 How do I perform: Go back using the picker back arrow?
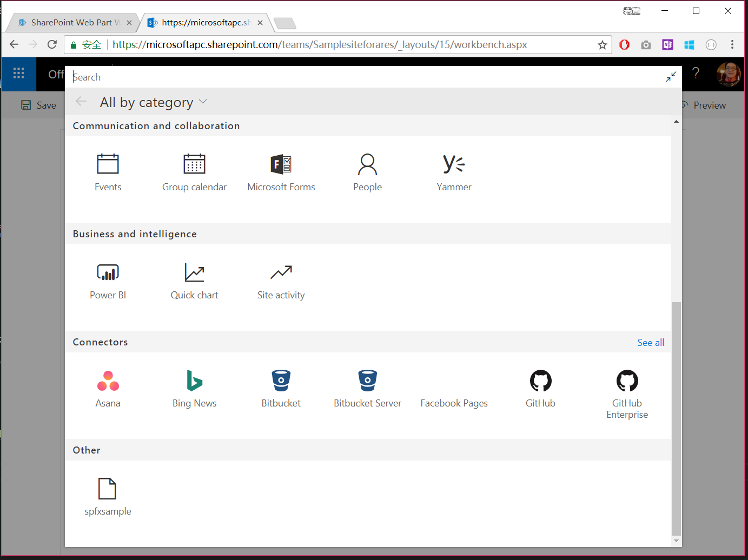click(81, 102)
